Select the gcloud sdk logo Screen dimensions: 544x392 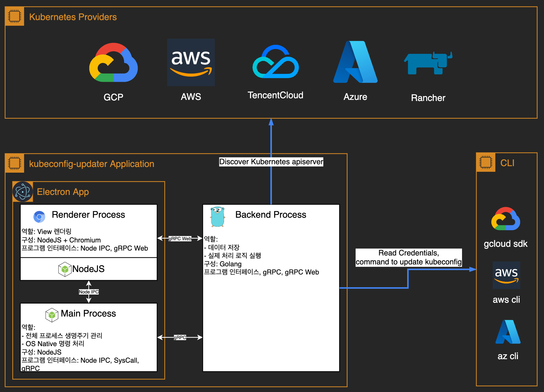(x=505, y=219)
